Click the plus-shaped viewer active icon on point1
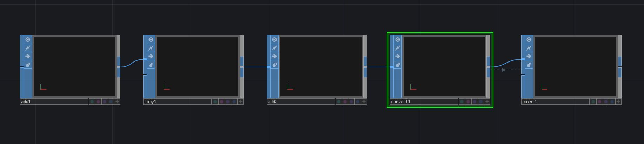The image size is (644, 144). (618, 102)
